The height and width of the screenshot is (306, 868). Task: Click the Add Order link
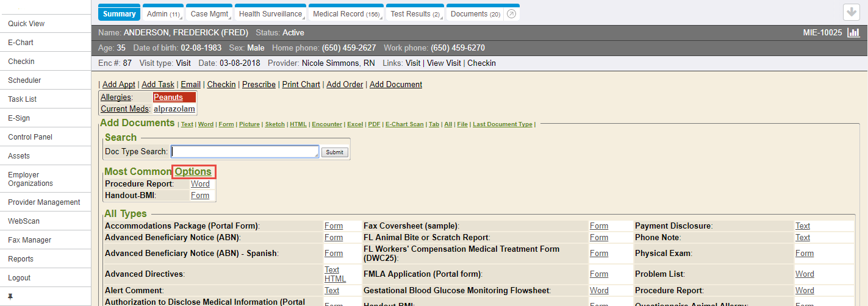point(345,85)
